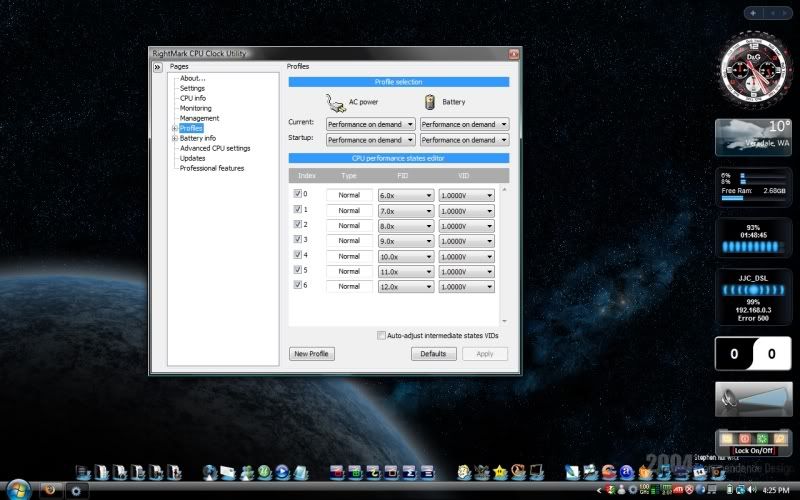Screen dimensions: 800x500
Task: Click the sidebar add gadget plus button
Action: [x=753, y=13]
